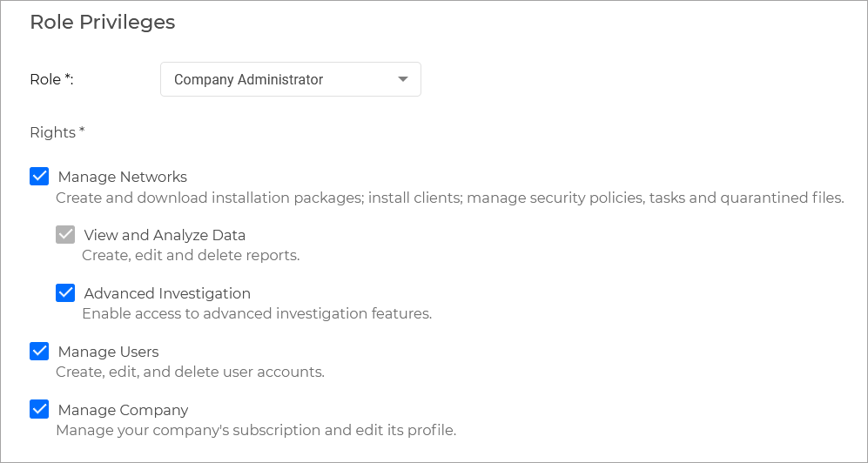Click the advanced investigation features description text

[257, 313]
